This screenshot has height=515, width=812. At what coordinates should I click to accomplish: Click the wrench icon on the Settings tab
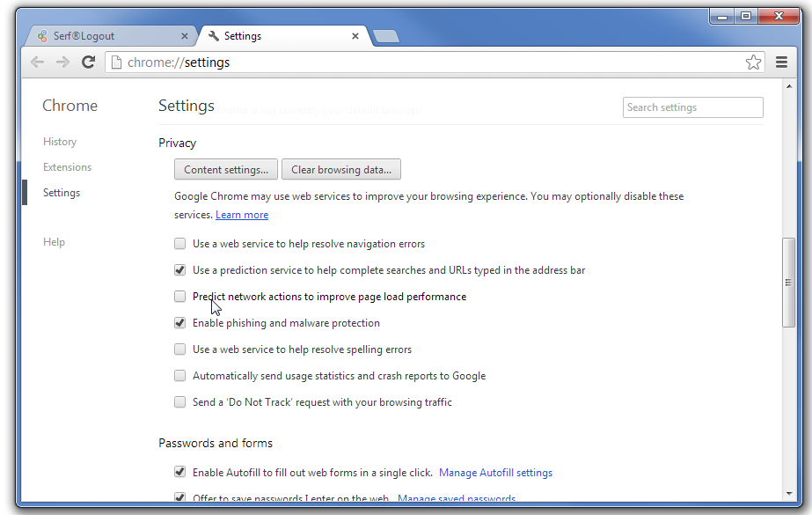point(214,36)
